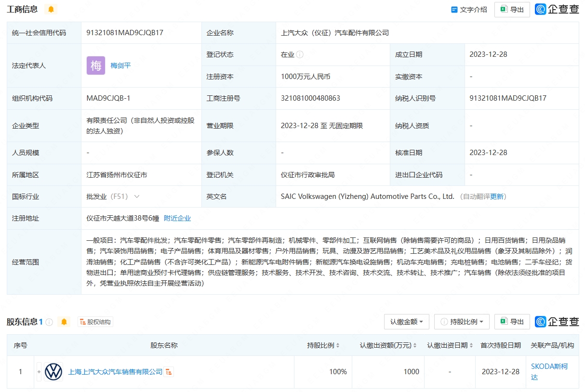Open 认缴金额 dropdown filter

click(x=407, y=322)
